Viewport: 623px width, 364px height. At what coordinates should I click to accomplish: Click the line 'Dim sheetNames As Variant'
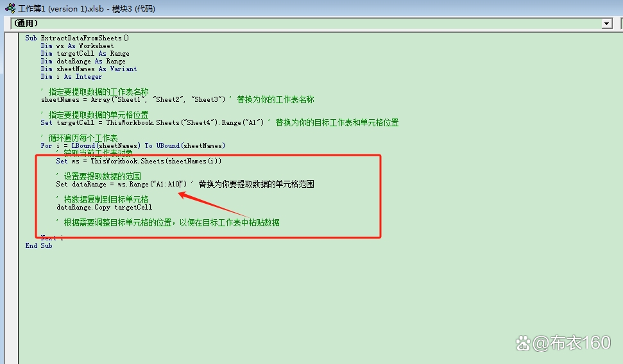[x=89, y=69]
